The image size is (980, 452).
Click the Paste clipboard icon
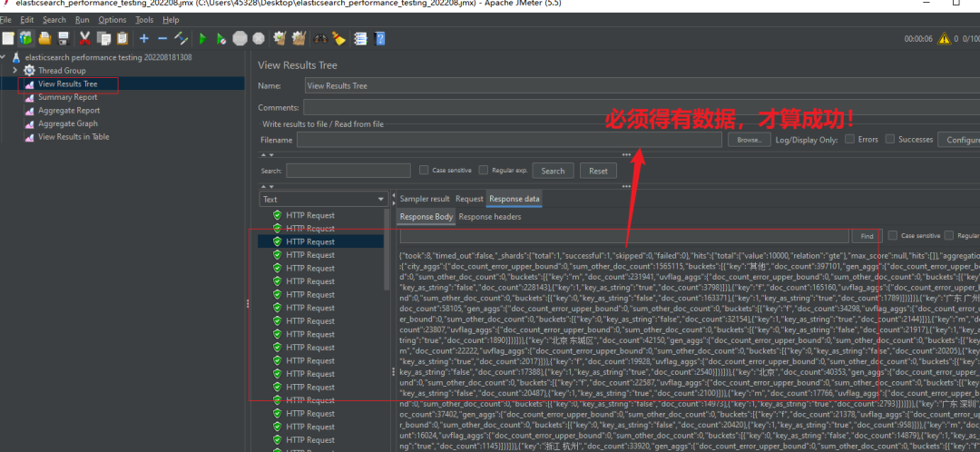pyautogui.click(x=122, y=39)
